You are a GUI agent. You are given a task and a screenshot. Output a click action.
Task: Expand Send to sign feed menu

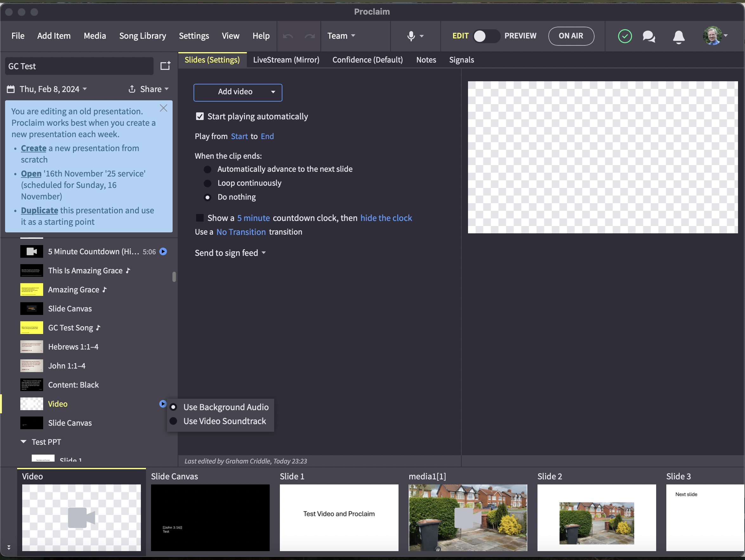tap(230, 253)
